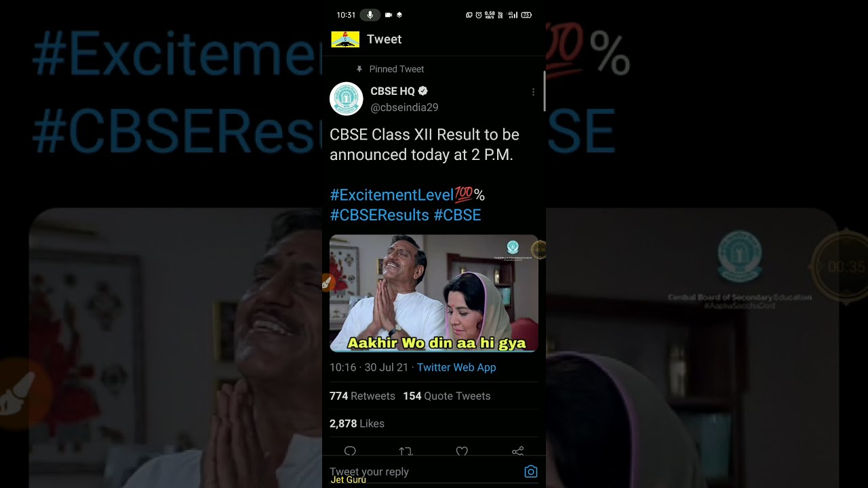Image resolution: width=868 pixels, height=488 pixels.
Task: Tap the reply speech bubble icon
Action: click(x=350, y=451)
